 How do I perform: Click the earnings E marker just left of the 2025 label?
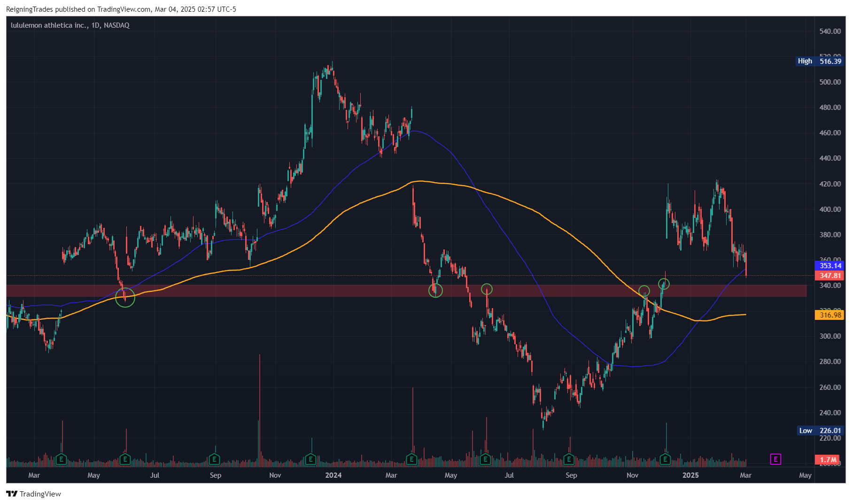tap(665, 459)
